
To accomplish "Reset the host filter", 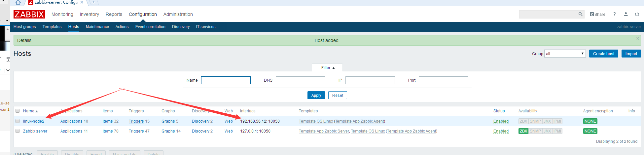I will click(338, 95).
